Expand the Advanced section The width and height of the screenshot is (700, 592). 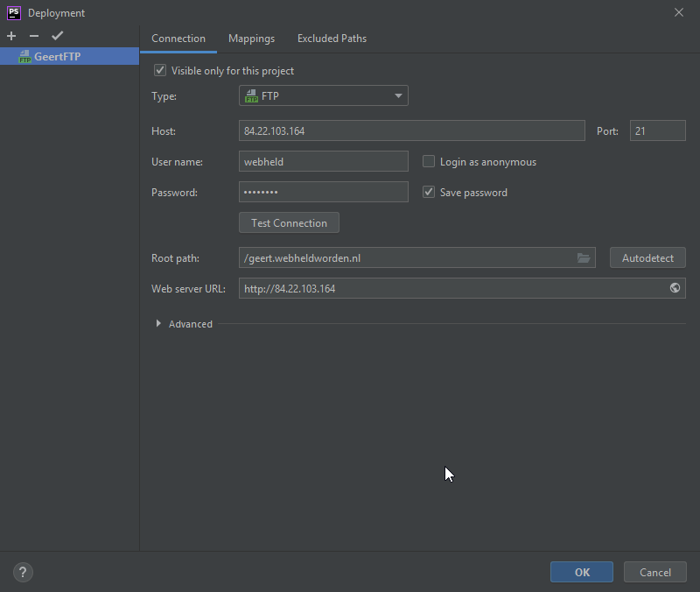[x=158, y=324]
